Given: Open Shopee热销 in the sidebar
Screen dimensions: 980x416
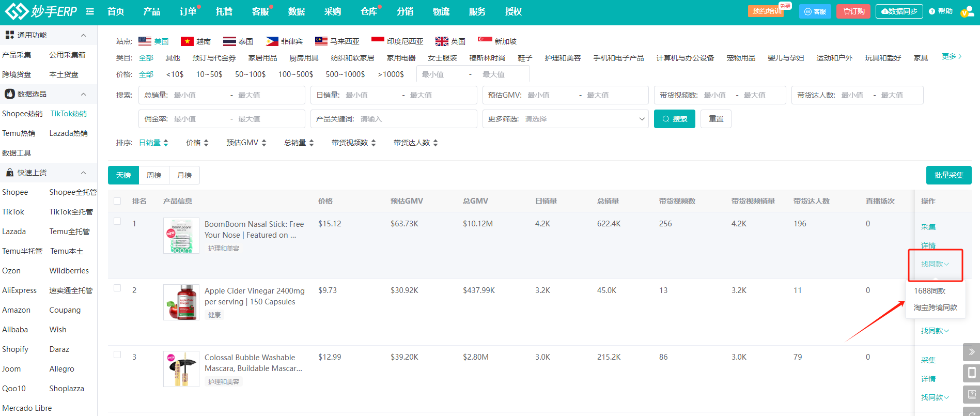Looking at the screenshot, I should pyautogui.click(x=22, y=114).
